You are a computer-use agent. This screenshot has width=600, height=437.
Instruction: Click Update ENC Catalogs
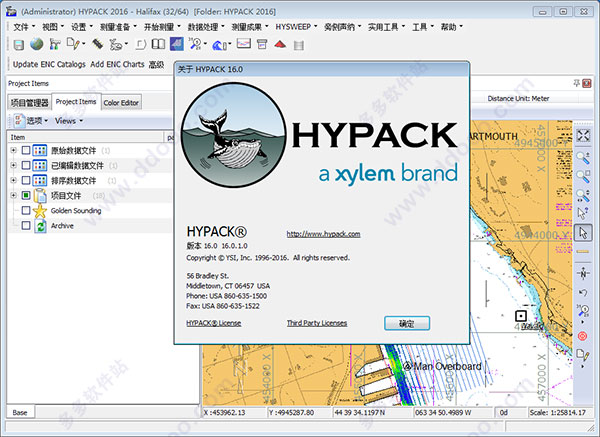49,64
